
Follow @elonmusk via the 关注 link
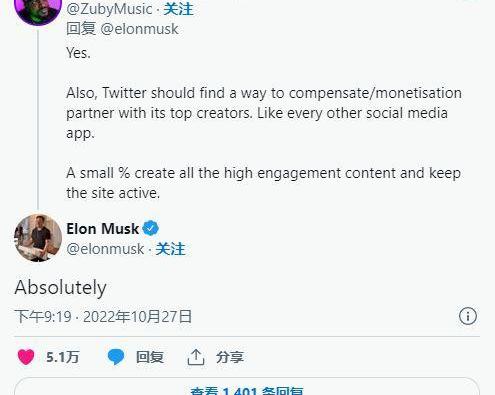tap(170, 249)
